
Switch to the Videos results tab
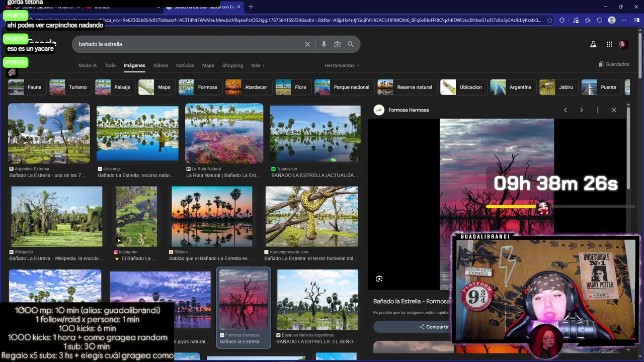pos(160,65)
